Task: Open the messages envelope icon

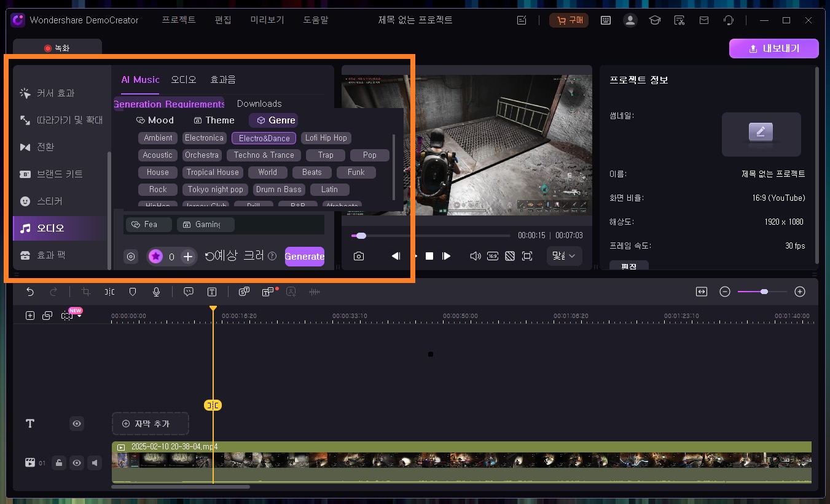Action: tap(704, 20)
